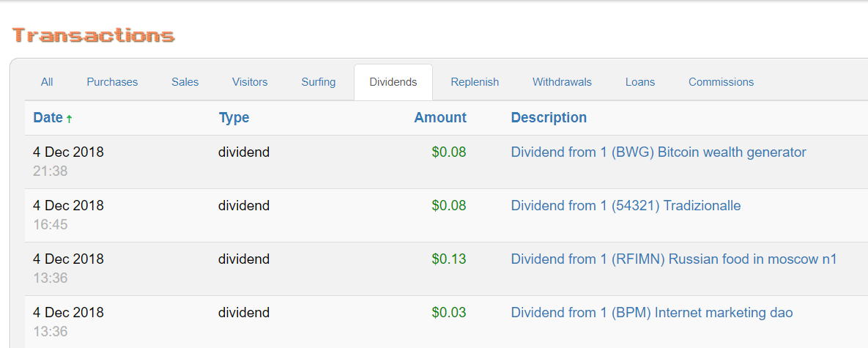This screenshot has height=348, width=868.
Task: Select the Sales tab
Action: pyautogui.click(x=185, y=82)
